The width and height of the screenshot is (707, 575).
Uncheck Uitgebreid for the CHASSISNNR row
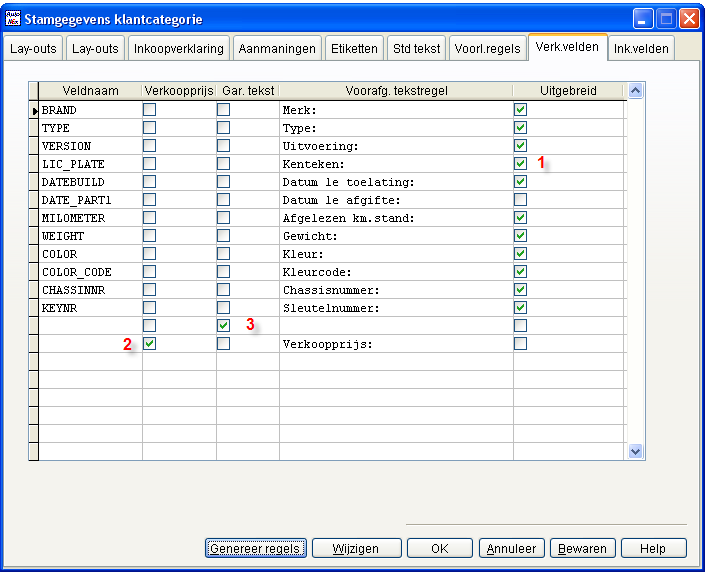520,290
